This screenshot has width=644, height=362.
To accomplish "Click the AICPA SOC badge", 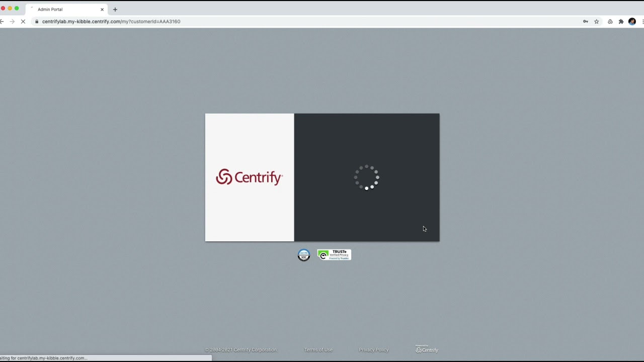I will click(304, 255).
